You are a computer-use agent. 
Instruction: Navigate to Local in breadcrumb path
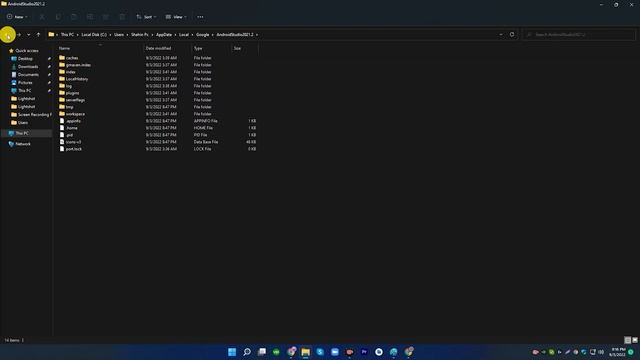click(184, 35)
